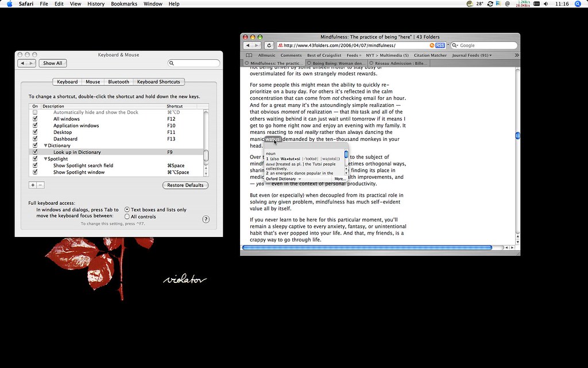This screenshot has height=368, width=588.
Task: Reload the page in Safari
Action: coord(269,45)
